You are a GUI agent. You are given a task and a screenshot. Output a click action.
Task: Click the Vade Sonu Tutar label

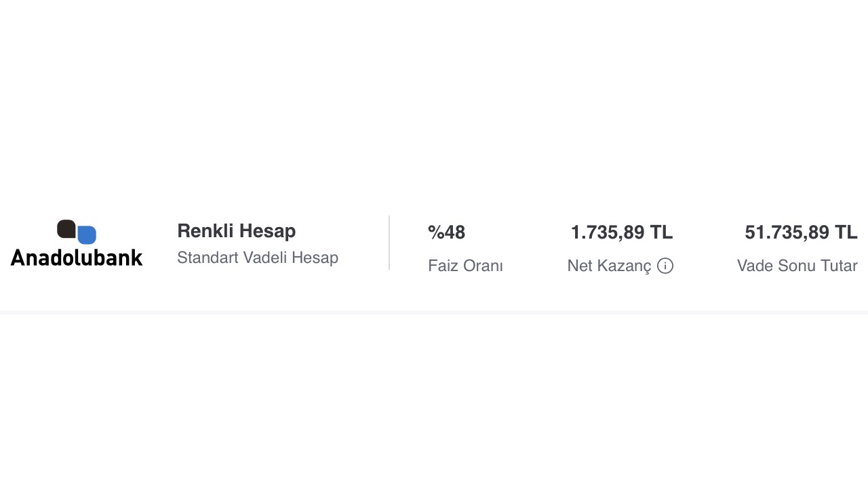[797, 266]
